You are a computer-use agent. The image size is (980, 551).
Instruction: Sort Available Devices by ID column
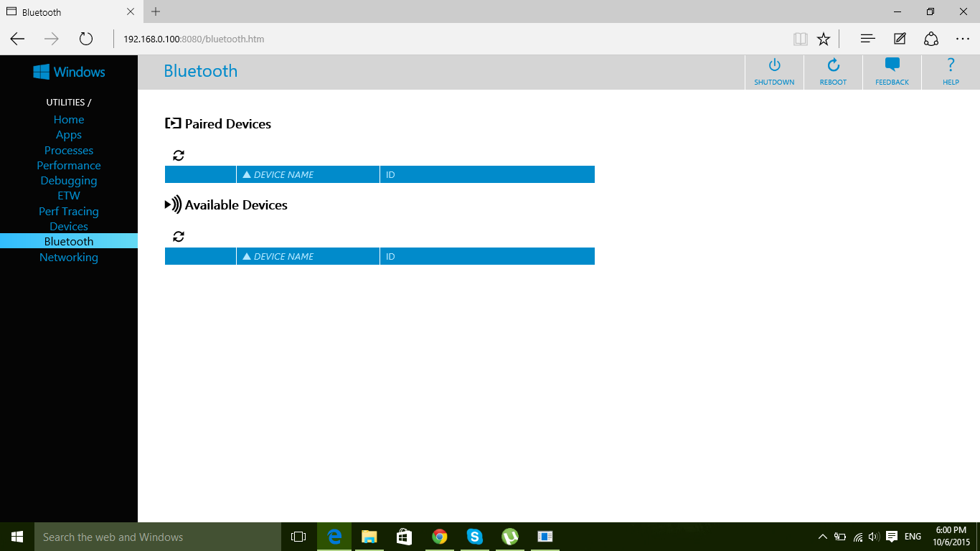click(487, 256)
